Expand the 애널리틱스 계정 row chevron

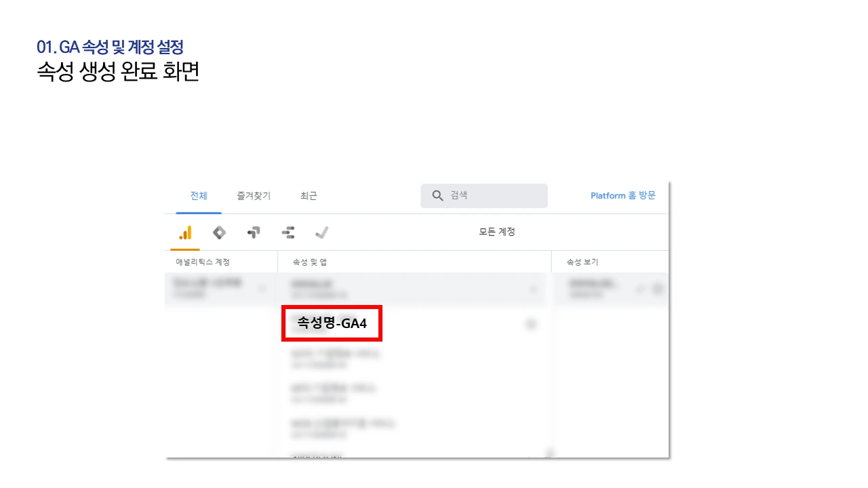(x=263, y=289)
